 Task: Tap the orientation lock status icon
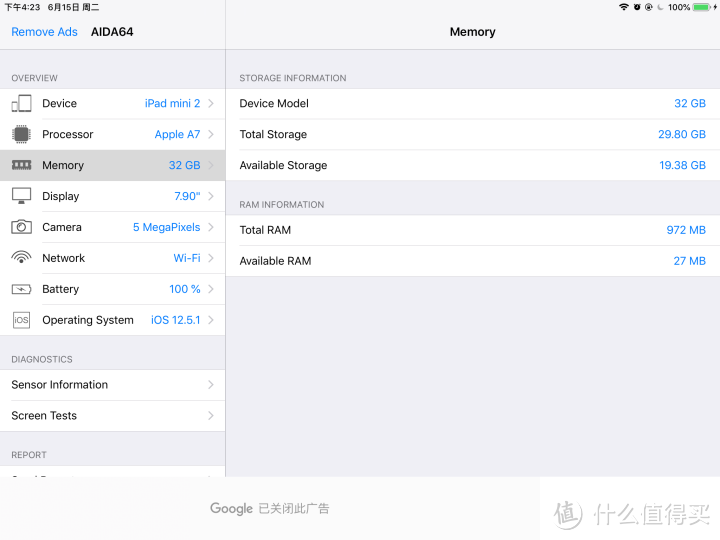coord(649,7)
